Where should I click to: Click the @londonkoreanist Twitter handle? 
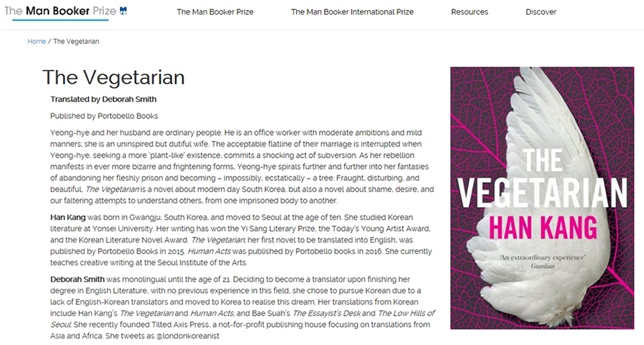tap(188, 336)
